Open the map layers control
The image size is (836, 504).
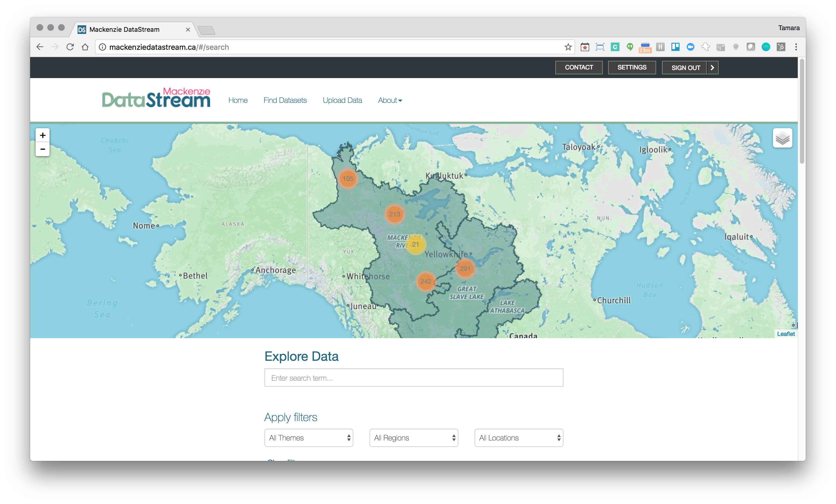(782, 138)
